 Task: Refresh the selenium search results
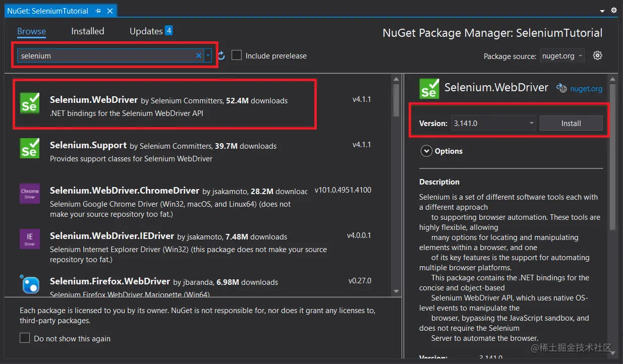221,56
